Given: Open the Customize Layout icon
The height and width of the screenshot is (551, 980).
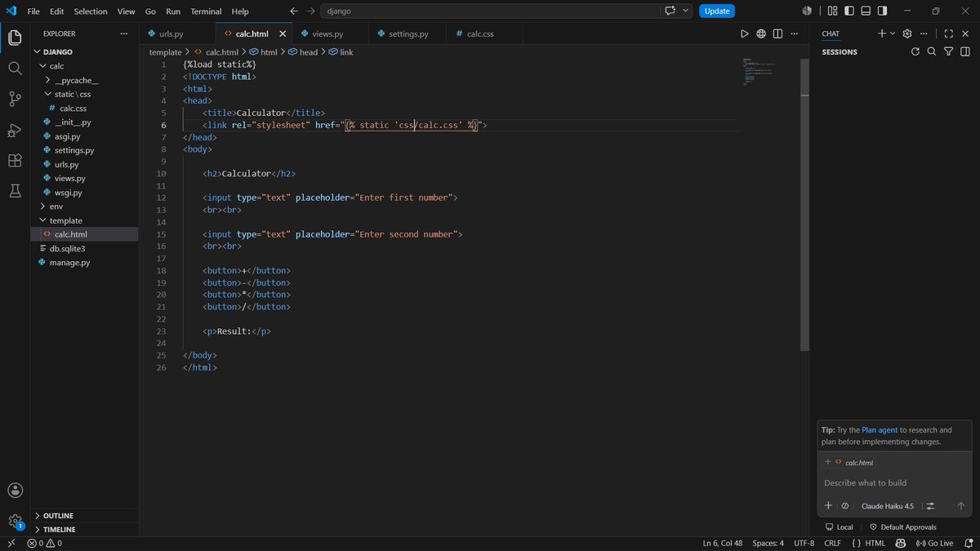Looking at the screenshot, I should 832,11.
